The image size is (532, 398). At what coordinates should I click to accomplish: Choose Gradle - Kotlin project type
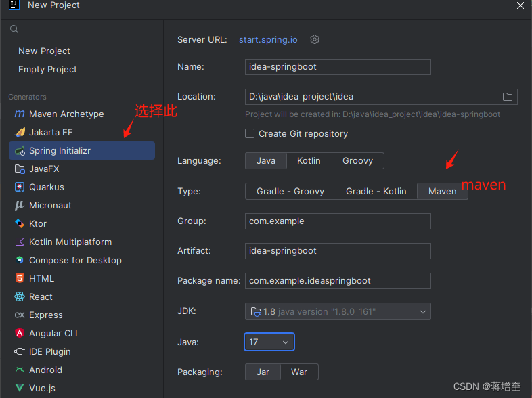376,192
